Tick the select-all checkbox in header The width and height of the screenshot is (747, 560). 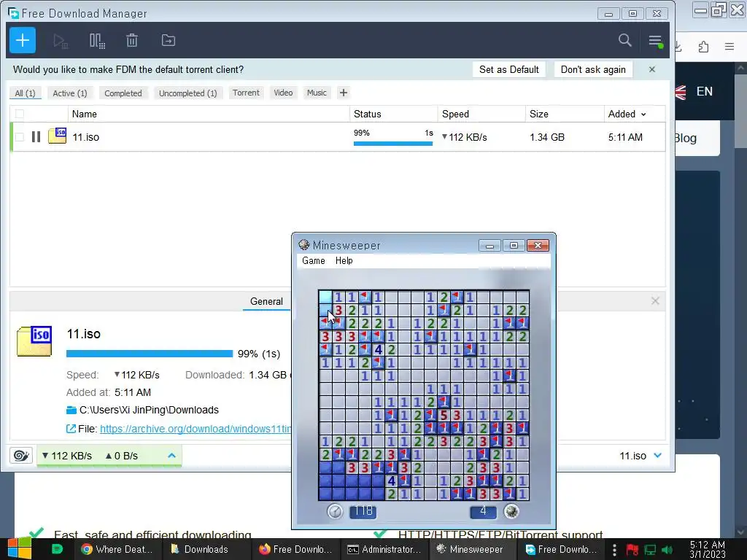[20, 114]
